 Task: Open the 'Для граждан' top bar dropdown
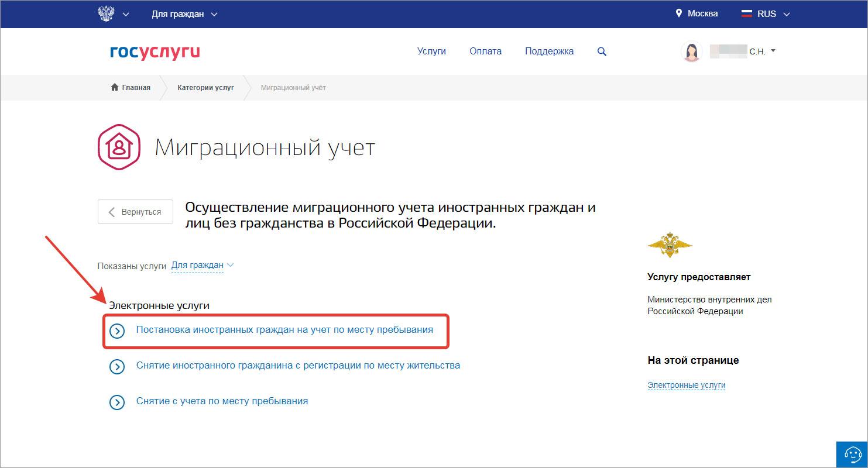point(184,14)
